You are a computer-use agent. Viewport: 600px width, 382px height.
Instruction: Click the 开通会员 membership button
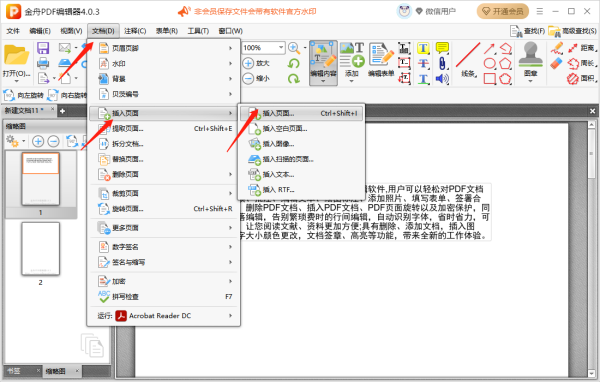(503, 11)
